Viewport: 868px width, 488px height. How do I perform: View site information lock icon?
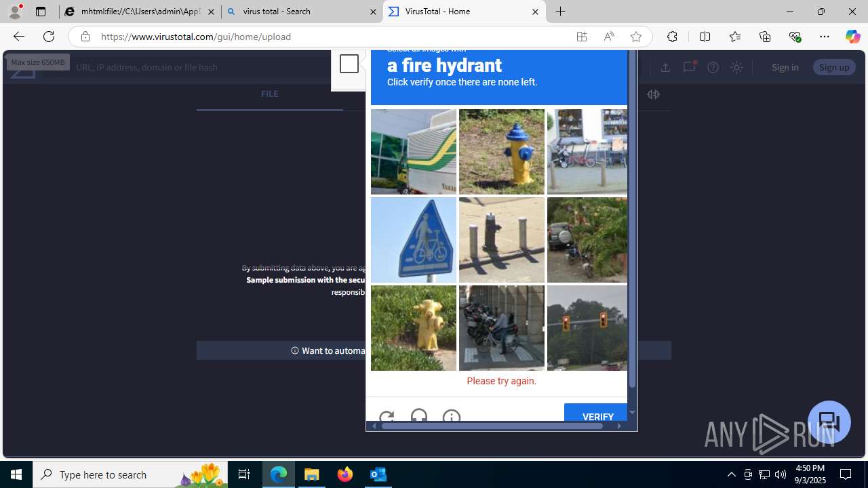85,37
